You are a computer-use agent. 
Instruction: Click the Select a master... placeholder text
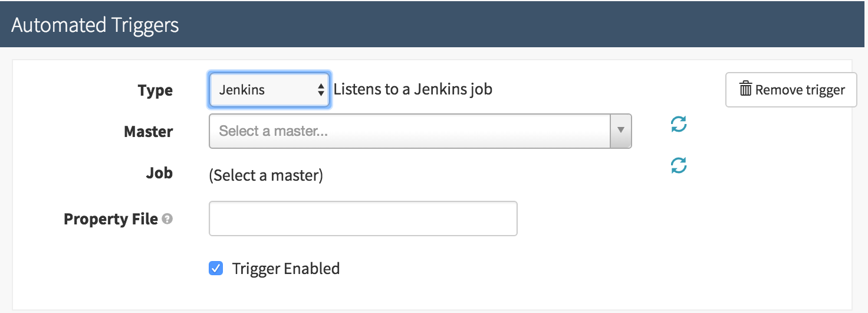[273, 131]
